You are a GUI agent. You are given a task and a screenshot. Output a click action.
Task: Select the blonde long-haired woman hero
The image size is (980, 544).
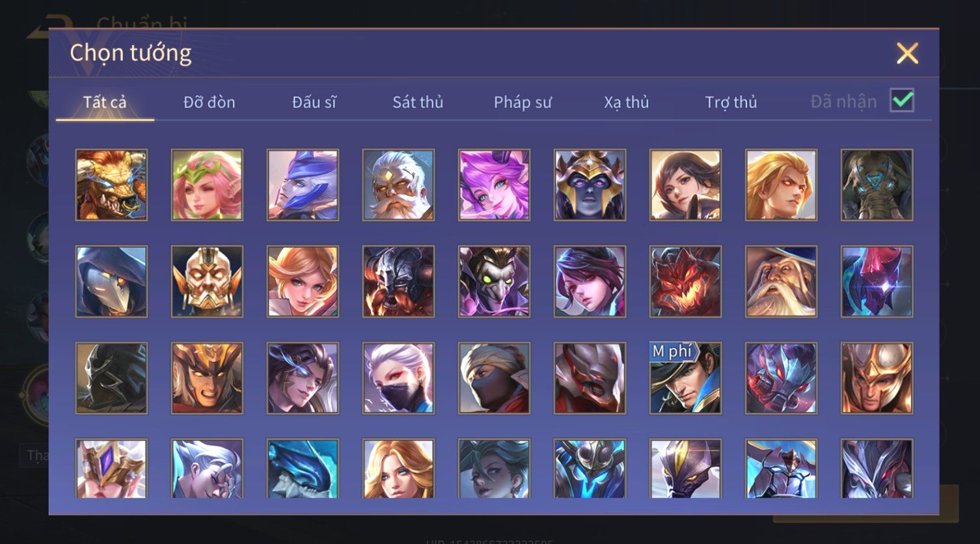tap(398, 469)
